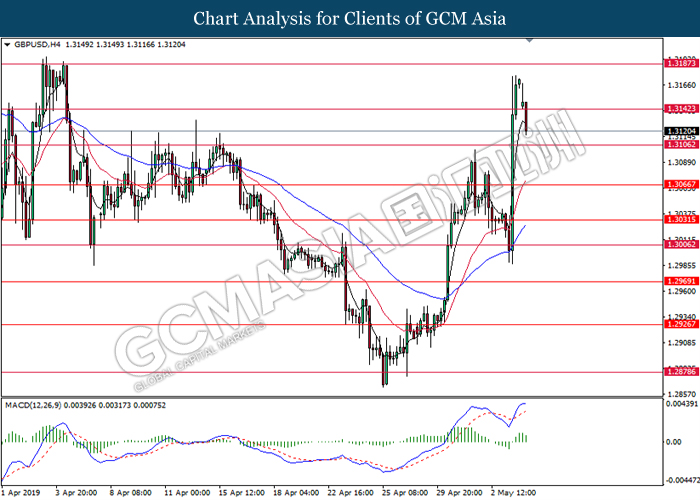Select the 1.29691 price level label
This screenshot has width=700, height=500.
682,281
